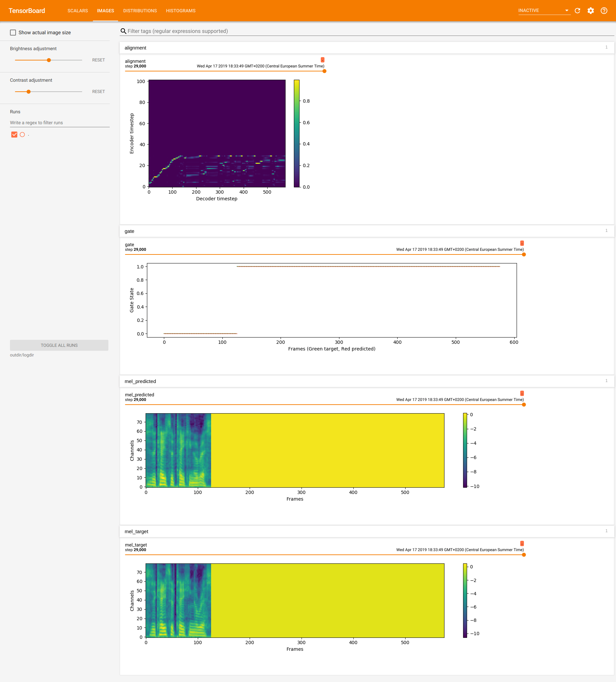The height and width of the screenshot is (682, 616).
Task: Open TensorBoard settings via gear icon
Action: pyautogui.click(x=591, y=11)
